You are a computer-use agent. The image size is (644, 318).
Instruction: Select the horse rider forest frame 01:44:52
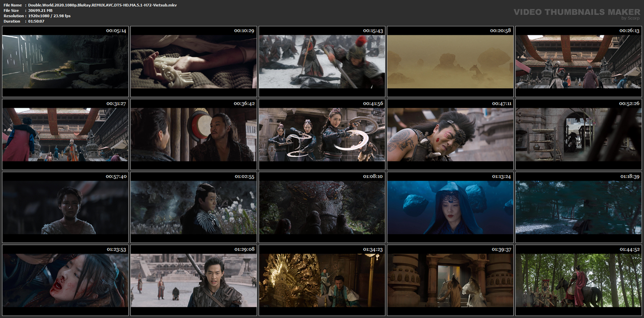tap(579, 280)
